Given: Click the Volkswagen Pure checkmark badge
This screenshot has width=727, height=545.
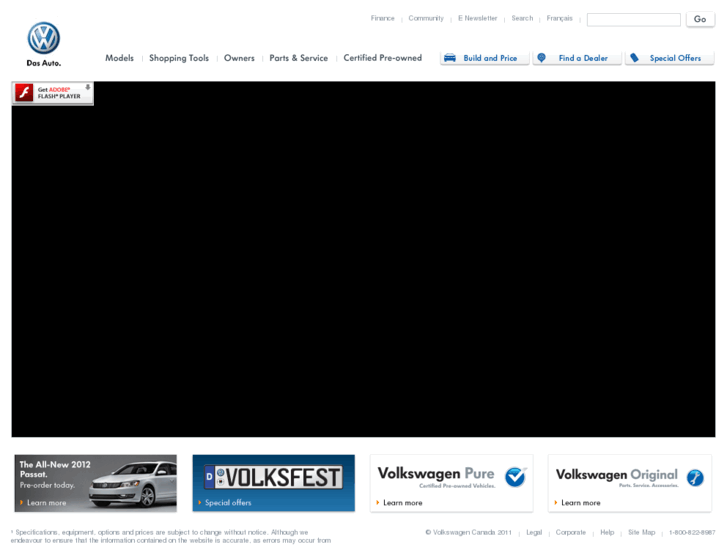Looking at the screenshot, I should pyautogui.click(x=516, y=477).
